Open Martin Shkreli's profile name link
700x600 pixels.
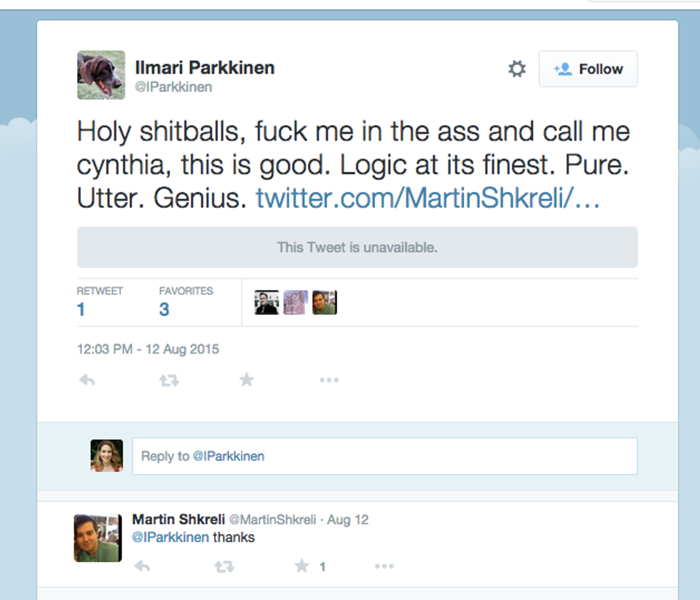point(178,519)
